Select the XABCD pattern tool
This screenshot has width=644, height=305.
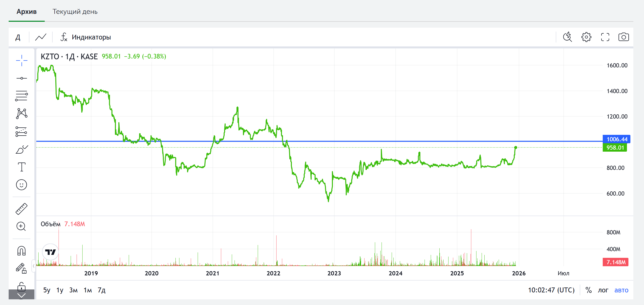(21, 114)
